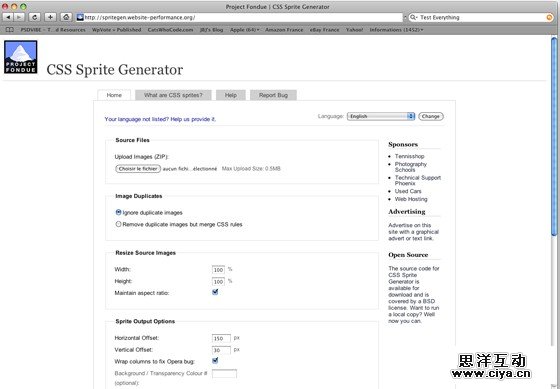The height and width of the screenshot is (389, 560).
Task: Open the What are CSS sprites? tab
Action: [173, 95]
